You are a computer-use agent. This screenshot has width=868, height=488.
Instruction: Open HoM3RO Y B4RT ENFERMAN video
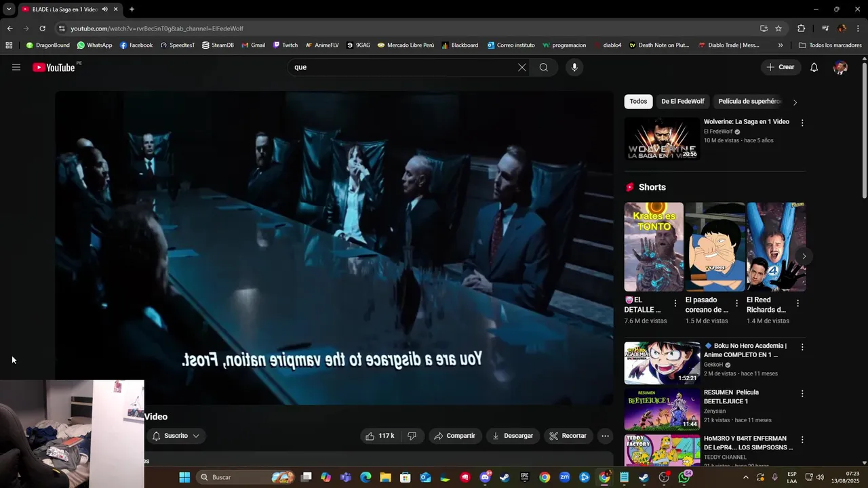[x=748, y=443]
